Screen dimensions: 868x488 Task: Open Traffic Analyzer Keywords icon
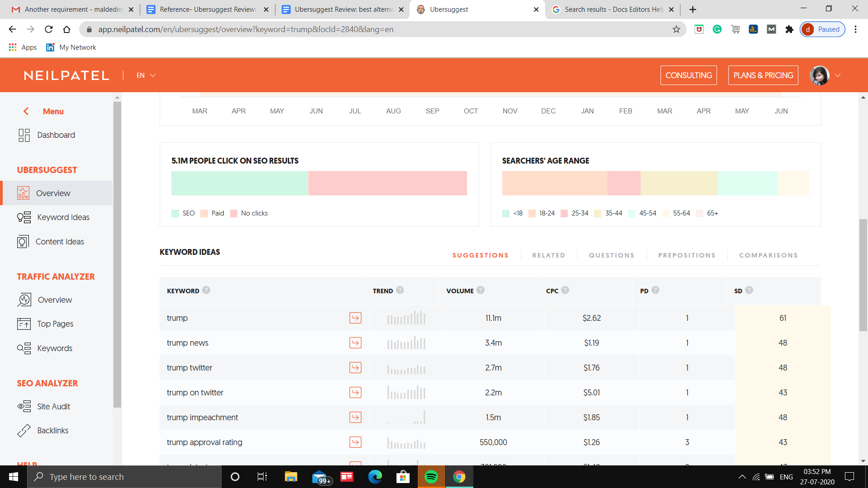(x=24, y=348)
